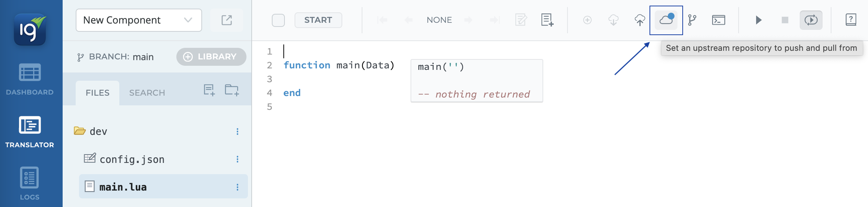This screenshot has height=207, width=868.
Task: Toggle the auto-run script button
Action: 811,20
